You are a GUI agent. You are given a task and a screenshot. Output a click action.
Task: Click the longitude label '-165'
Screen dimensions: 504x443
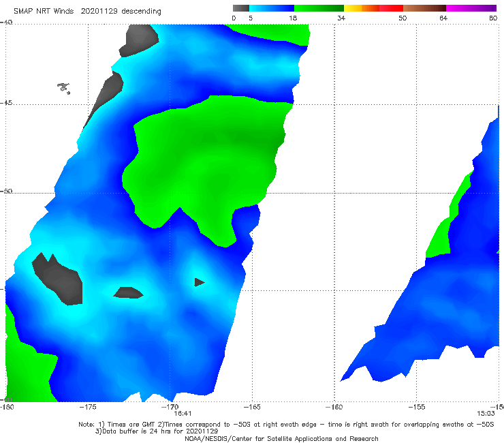pyautogui.click(x=252, y=407)
